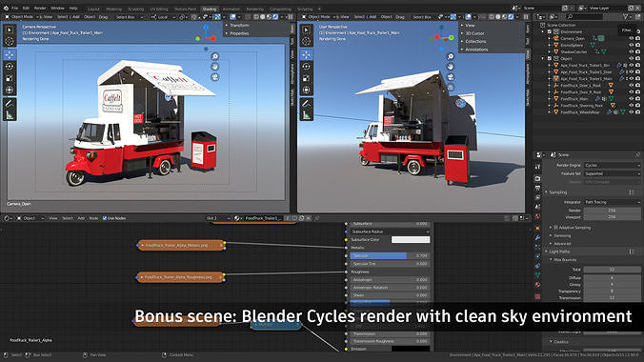The image size is (644, 362).
Task: Select the Transform tool in left viewport
Action: (x=10, y=90)
